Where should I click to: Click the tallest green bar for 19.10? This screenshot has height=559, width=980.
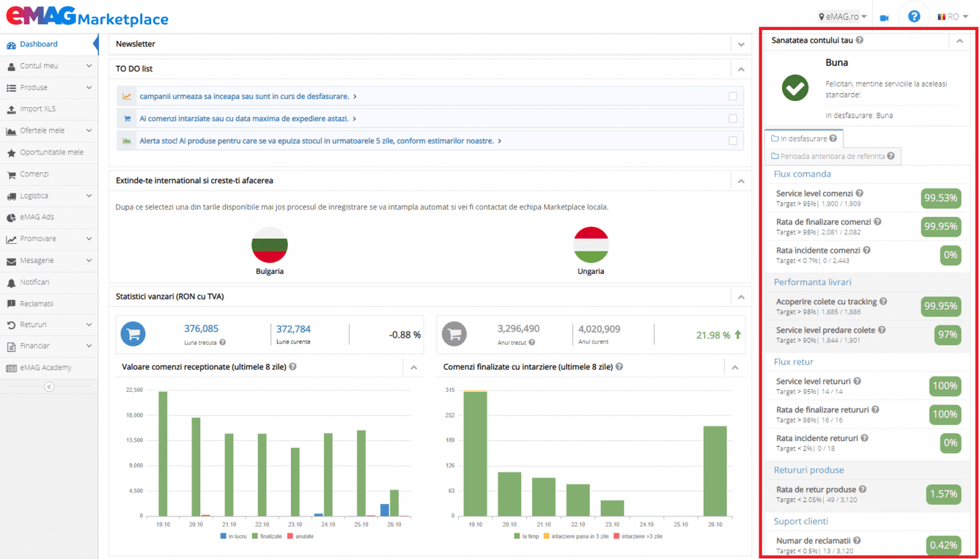[x=163, y=453]
